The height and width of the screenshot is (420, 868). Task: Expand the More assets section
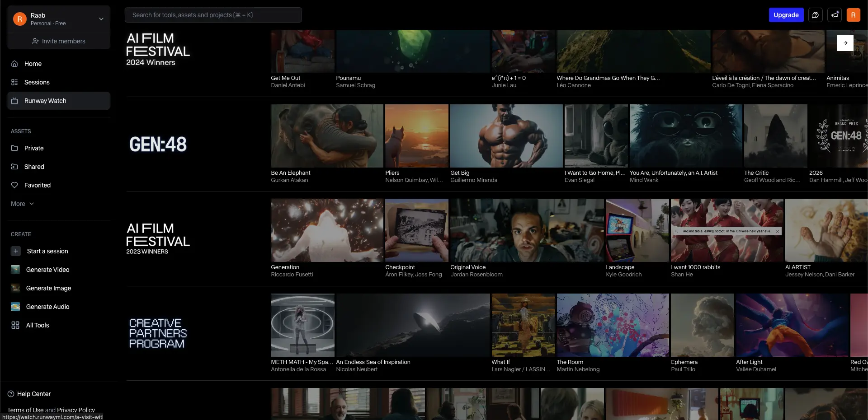click(23, 204)
